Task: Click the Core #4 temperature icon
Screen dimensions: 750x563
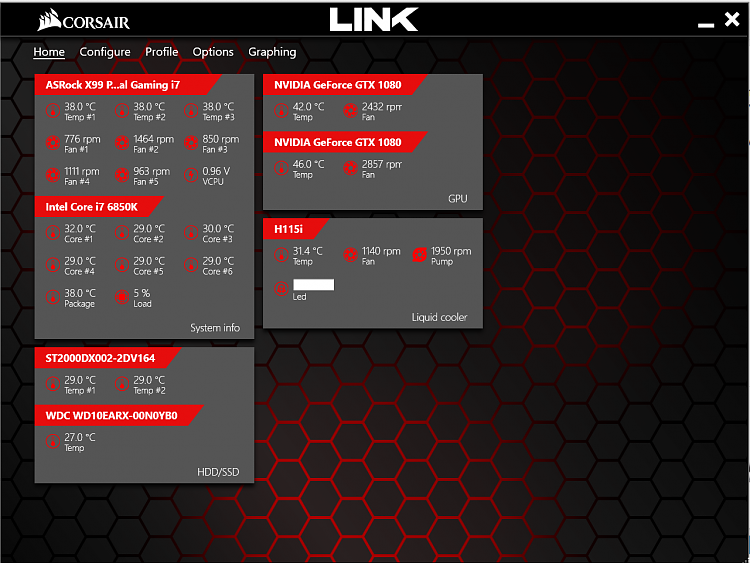Action: [53, 265]
